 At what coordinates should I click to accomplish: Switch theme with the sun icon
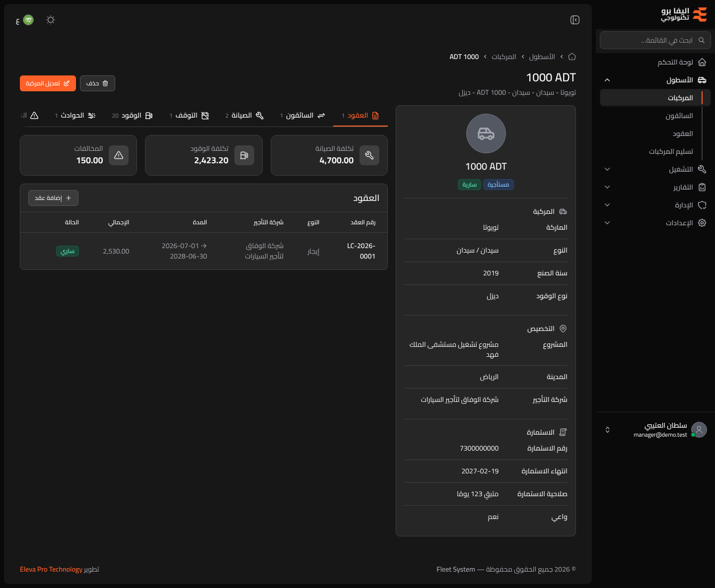tap(51, 20)
